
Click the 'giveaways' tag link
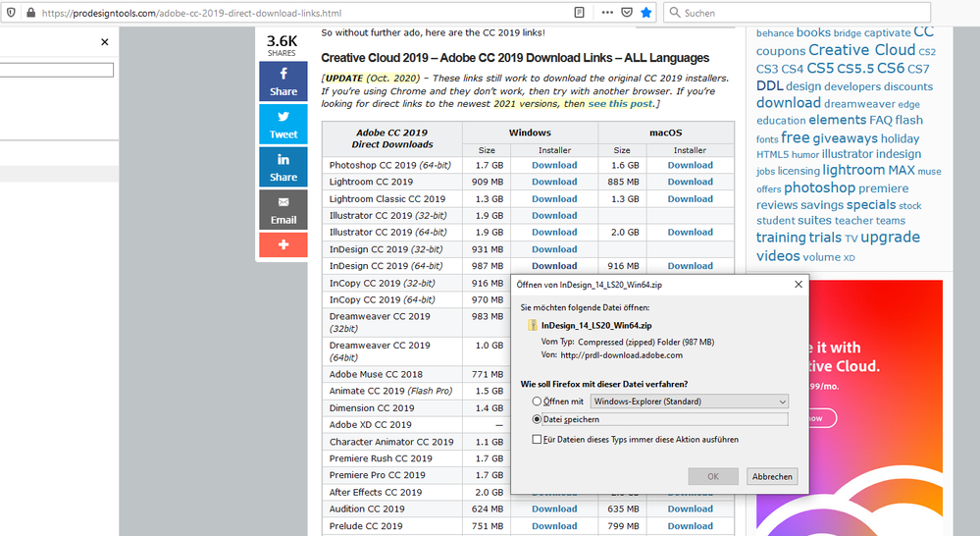pyautogui.click(x=845, y=138)
